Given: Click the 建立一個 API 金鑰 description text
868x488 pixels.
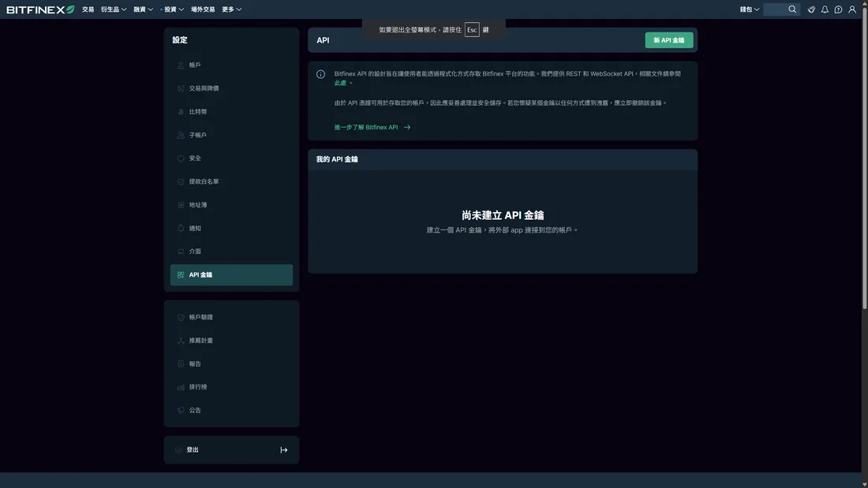Looking at the screenshot, I should pyautogui.click(x=502, y=230).
